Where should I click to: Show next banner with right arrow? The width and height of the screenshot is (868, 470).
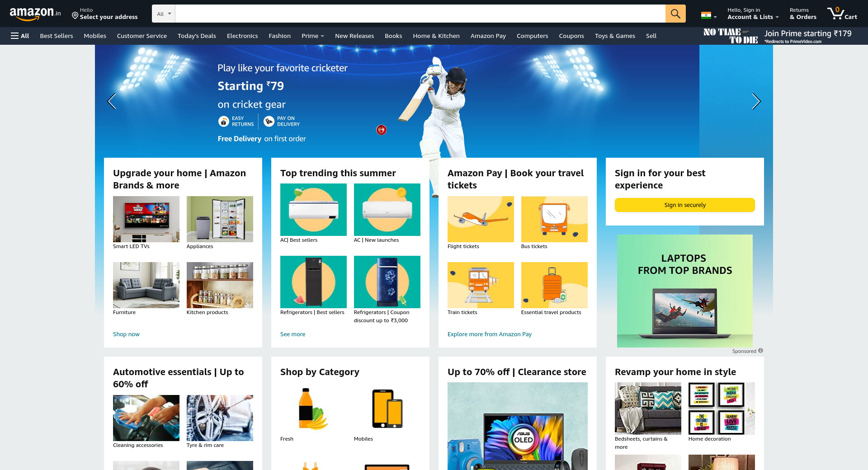coord(756,101)
